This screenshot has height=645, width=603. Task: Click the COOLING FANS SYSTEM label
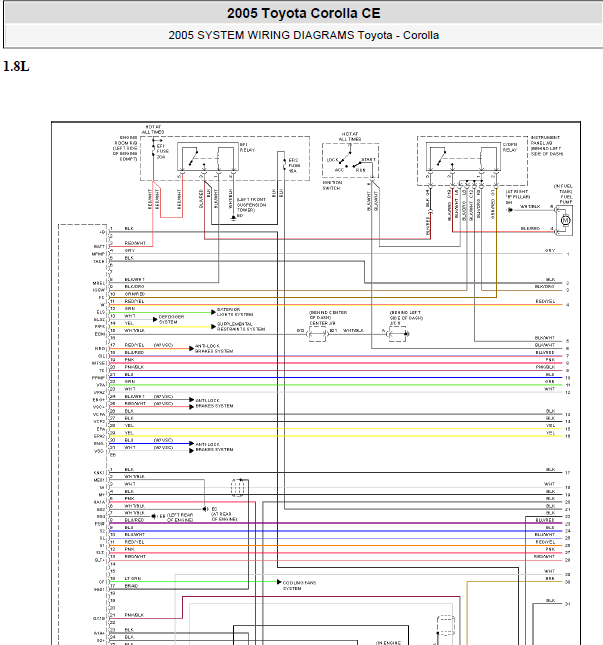coord(299,586)
